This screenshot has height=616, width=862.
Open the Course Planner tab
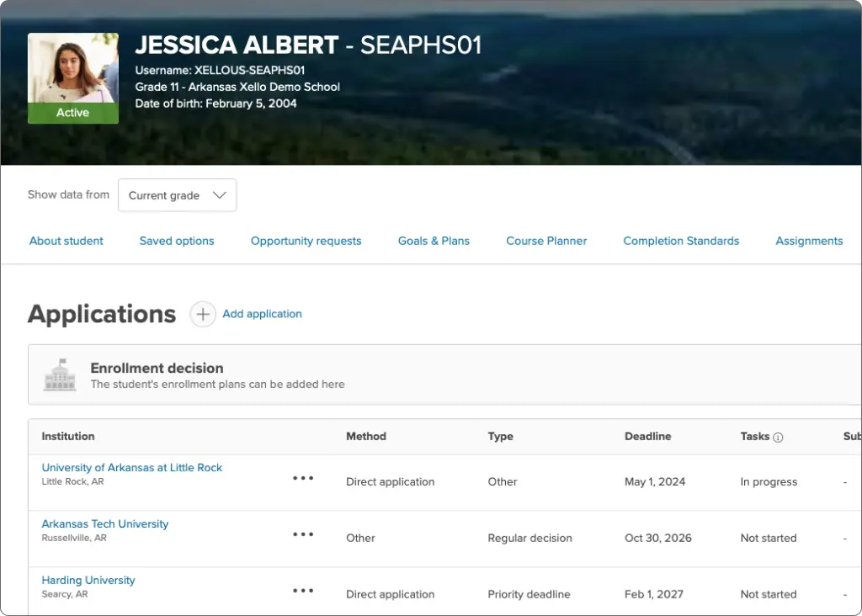(546, 241)
